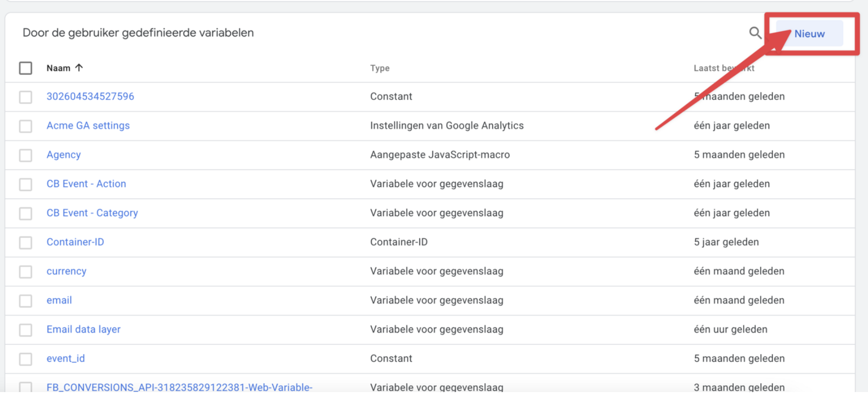Open CB Event - Category variable
The image size is (868, 394).
pos(92,213)
